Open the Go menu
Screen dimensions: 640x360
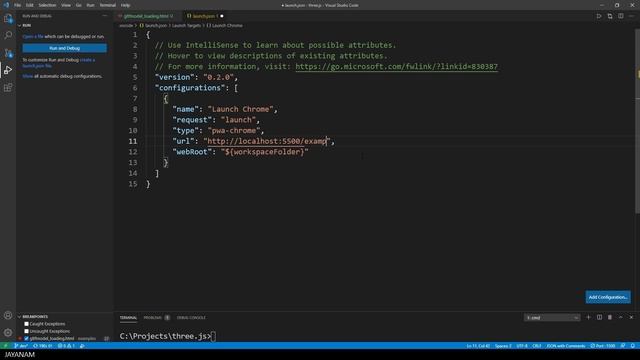(x=78, y=5)
